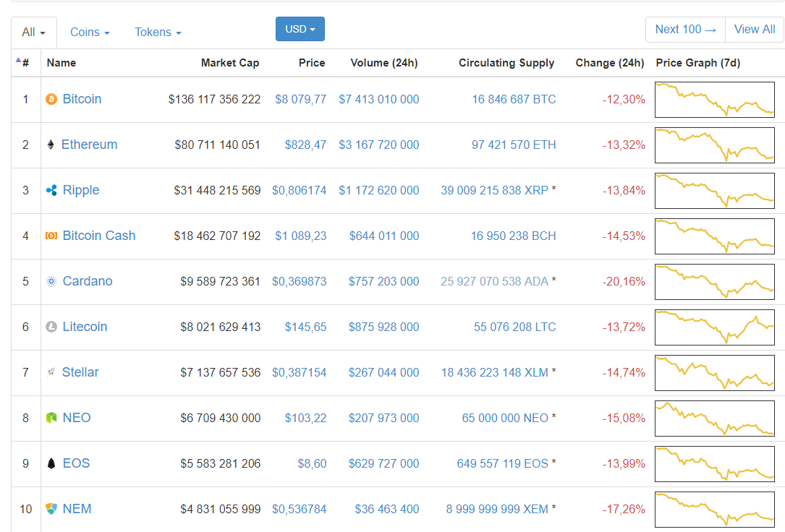
Task: Expand the Coins dropdown filter
Action: pyautogui.click(x=90, y=33)
